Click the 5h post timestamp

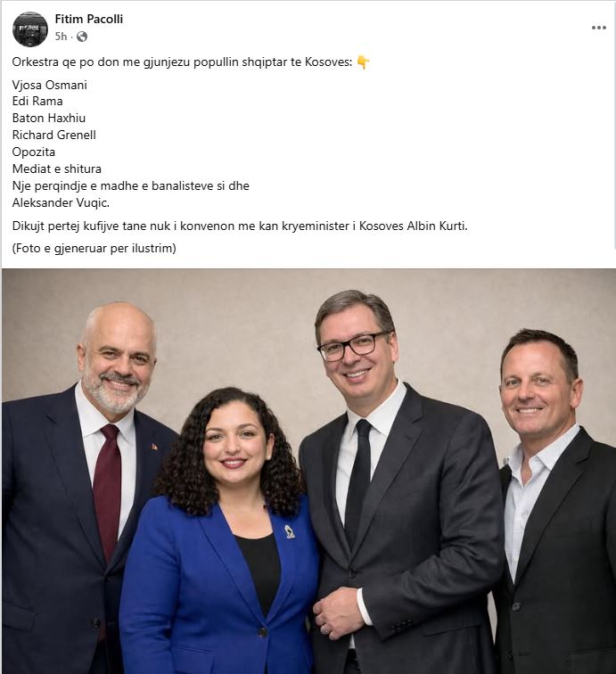(61, 37)
